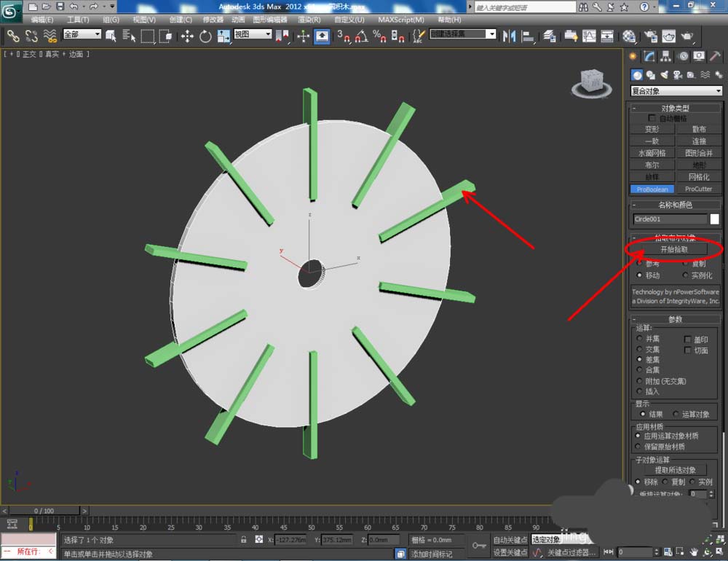This screenshot has width=728, height=561.
Task: Enable the 自动栅格 checkbox
Action: point(652,118)
